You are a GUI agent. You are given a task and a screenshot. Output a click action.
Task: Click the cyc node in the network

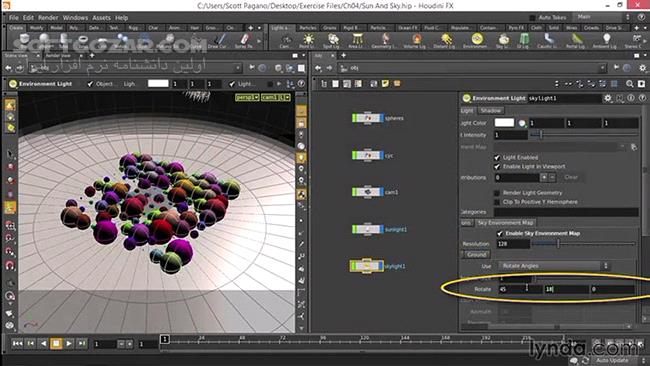coord(368,155)
